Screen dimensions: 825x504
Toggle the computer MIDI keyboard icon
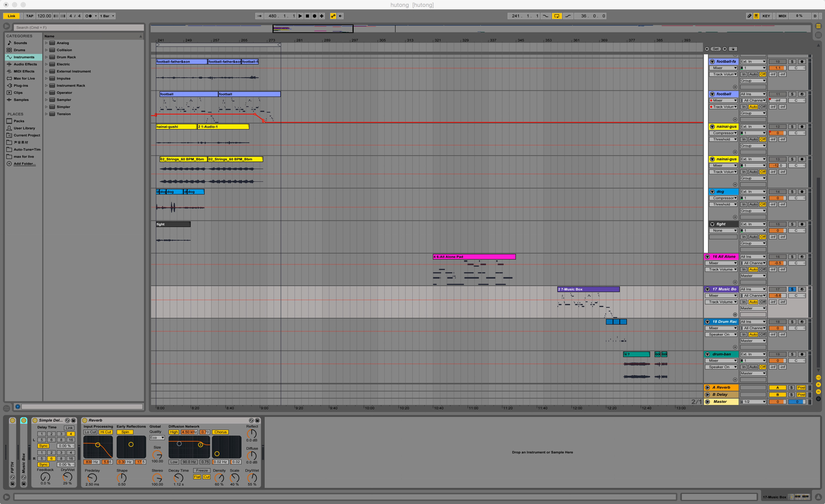click(756, 16)
